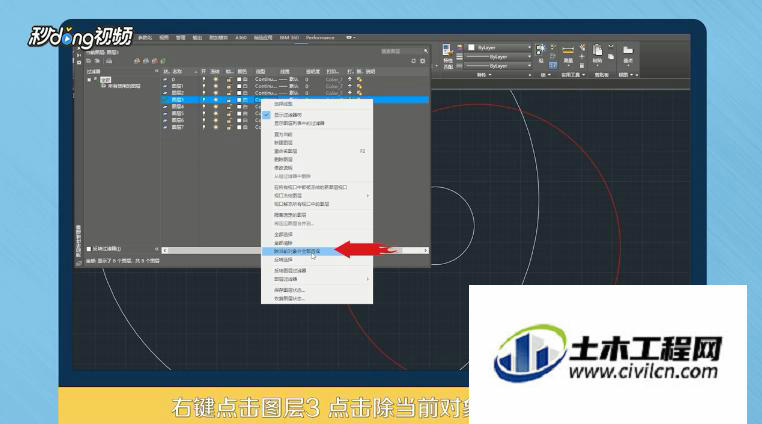Click color swatch of 图层2
The width and height of the screenshot is (762, 424).
pos(239,92)
